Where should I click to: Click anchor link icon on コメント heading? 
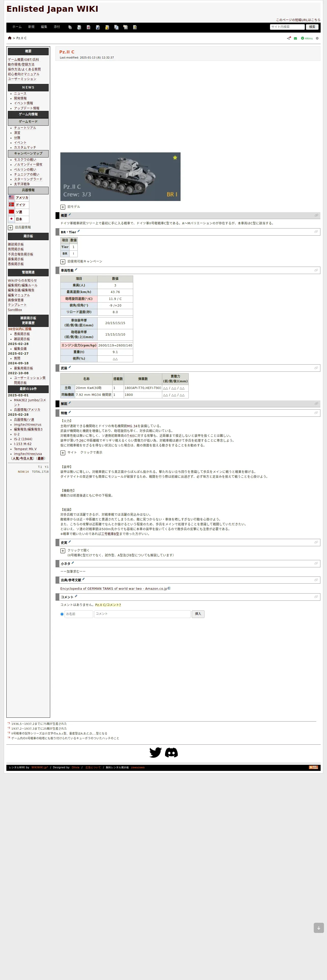(316, 597)
